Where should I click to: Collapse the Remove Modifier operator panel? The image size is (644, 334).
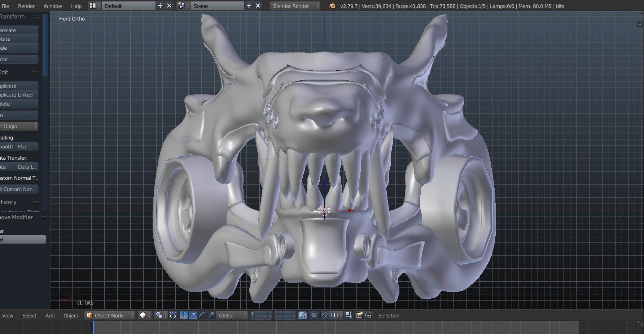[x=23, y=217]
